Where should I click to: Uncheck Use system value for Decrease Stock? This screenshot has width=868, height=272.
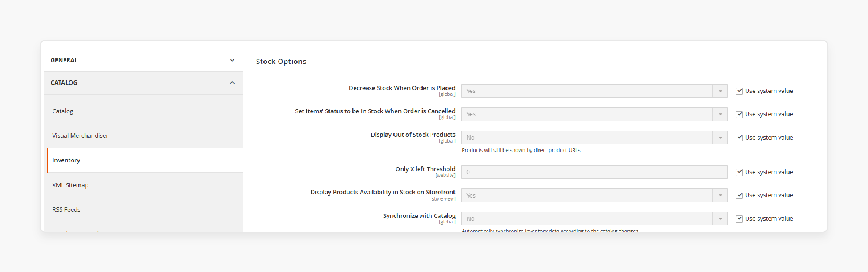pyautogui.click(x=739, y=91)
